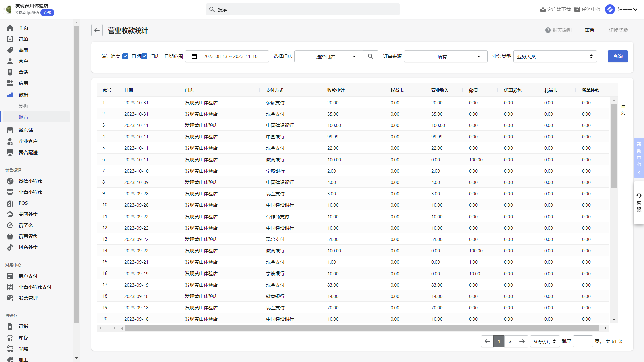Open 任务中心 task center link

click(x=587, y=9)
